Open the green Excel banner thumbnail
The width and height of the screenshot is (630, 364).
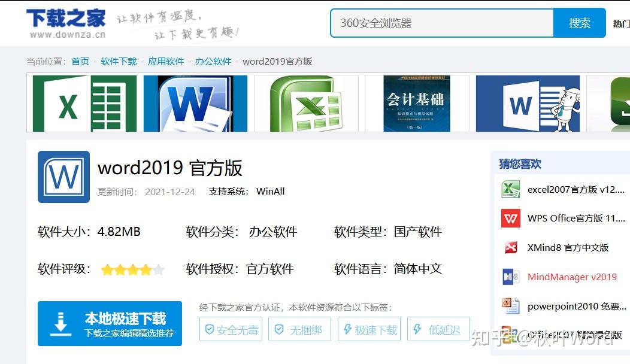(85, 103)
